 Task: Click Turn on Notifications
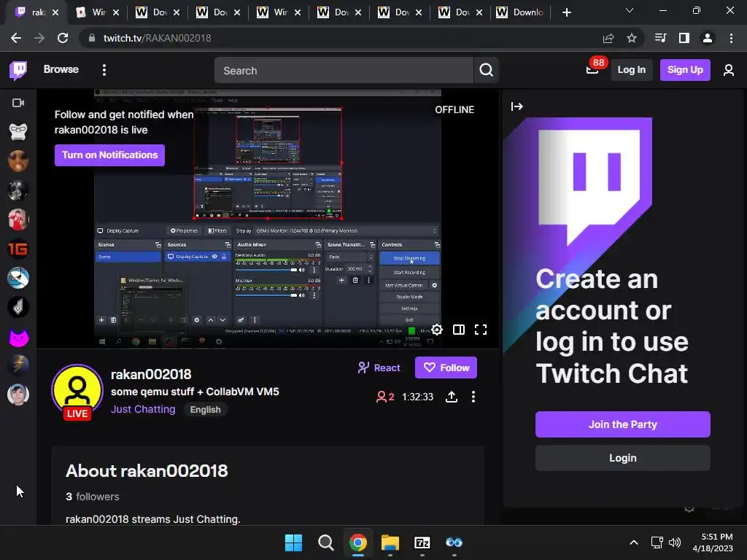click(109, 155)
